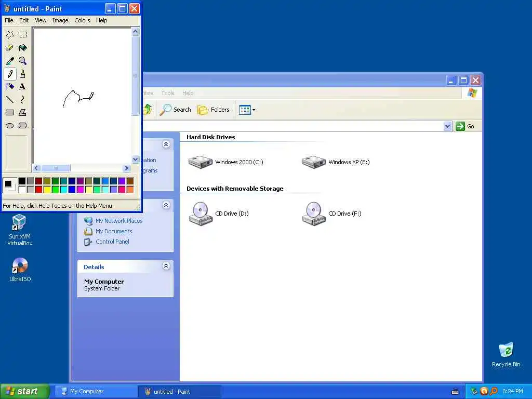This screenshot has width=532, height=399.
Task: Collapse the Details panel chevron
Action: (x=166, y=265)
